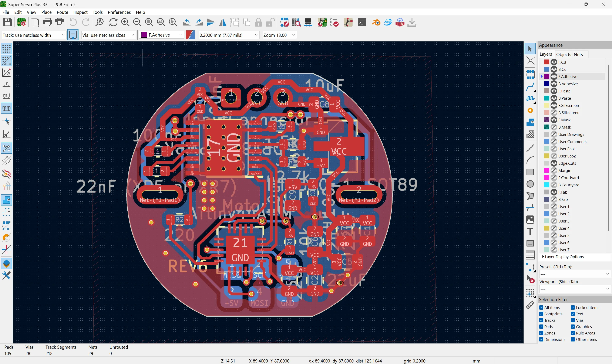Show the B.Silkscreen layer

point(554,113)
